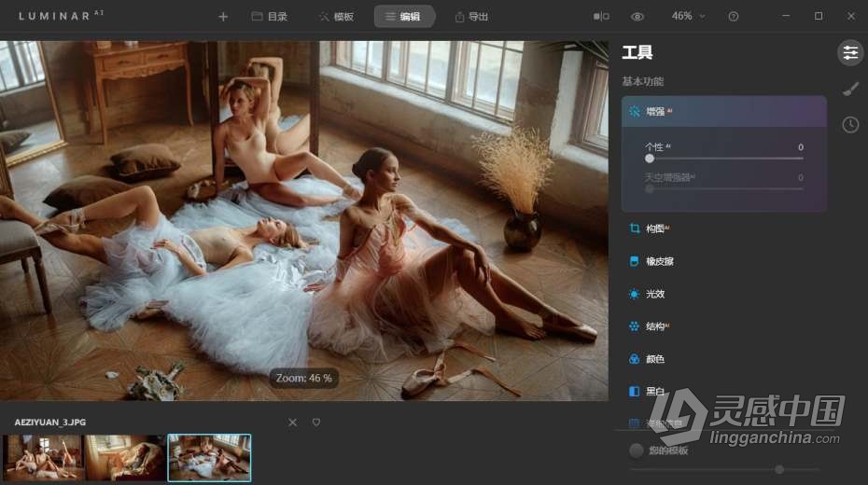The width and height of the screenshot is (868, 485).
Task: Select the highlighted third filmstrip thumbnail
Action: (x=209, y=458)
